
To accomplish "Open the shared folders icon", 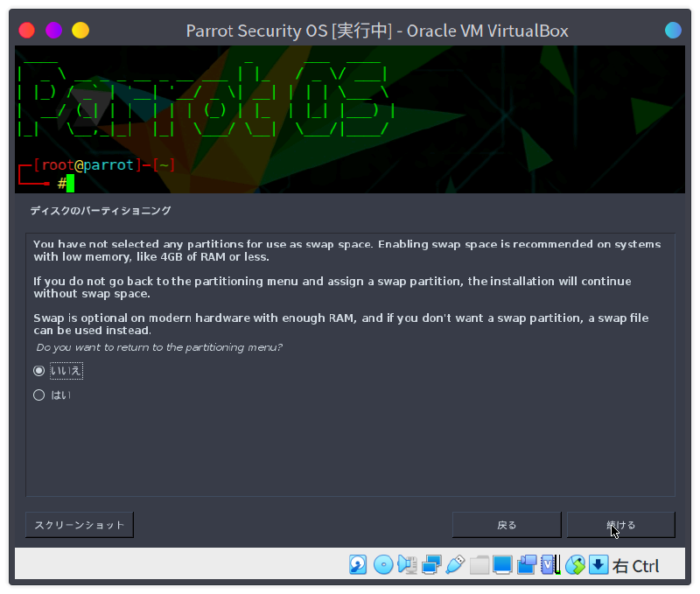I will point(479,565).
